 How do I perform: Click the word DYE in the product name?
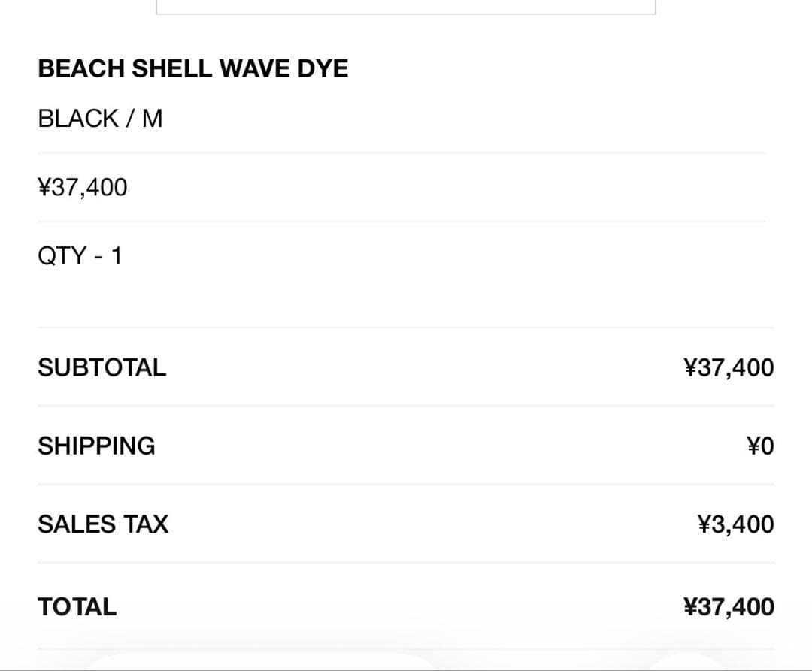(x=323, y=69)
